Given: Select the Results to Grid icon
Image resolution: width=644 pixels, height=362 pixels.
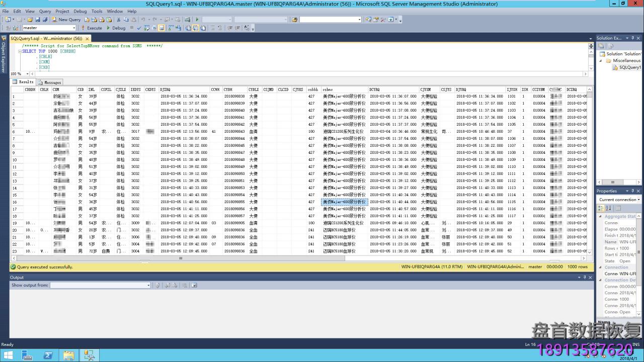Looking at the screenshot, I should click(195, 28).
